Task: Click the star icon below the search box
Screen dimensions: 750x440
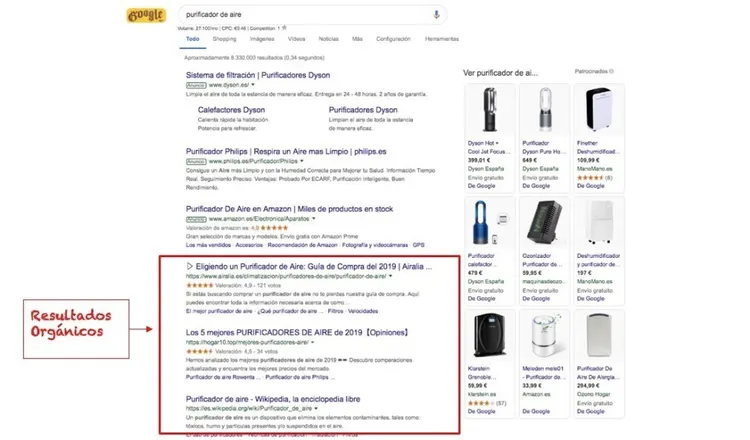Action: tap(285, 28)
